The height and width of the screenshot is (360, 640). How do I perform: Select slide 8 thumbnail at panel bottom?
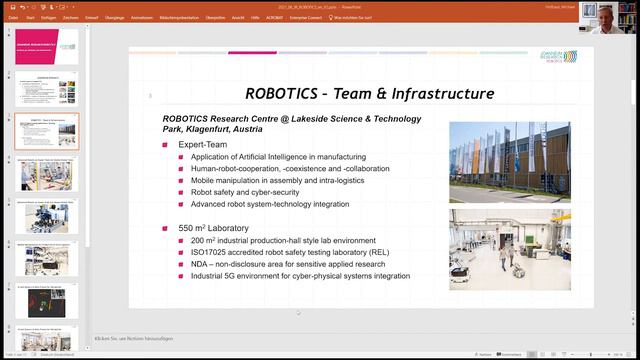pos(47,338)
